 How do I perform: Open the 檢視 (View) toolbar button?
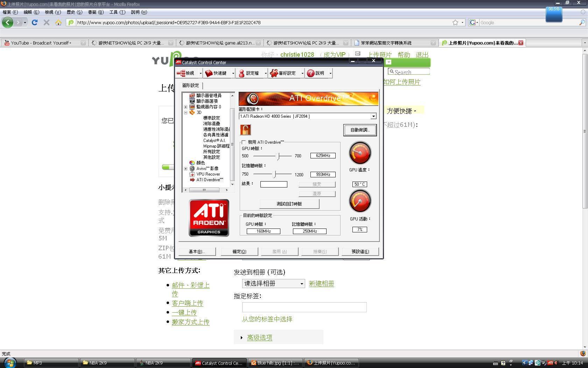186,73
